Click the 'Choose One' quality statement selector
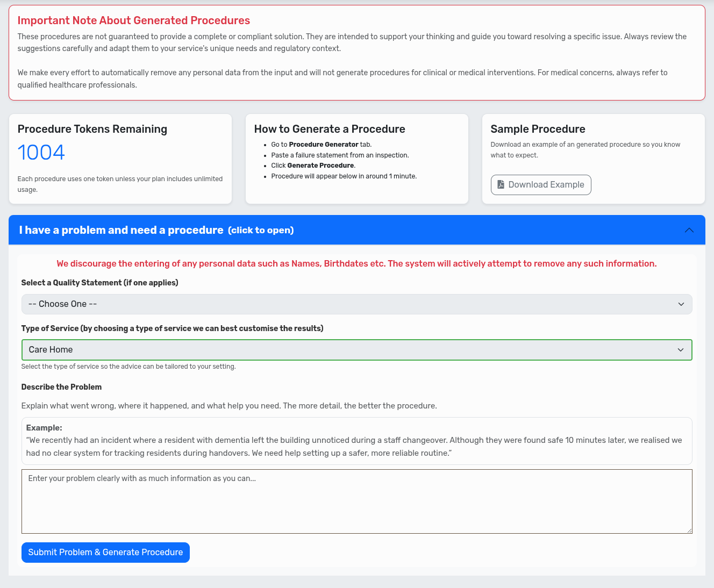 pyautogui.click(x=356, y=304)
